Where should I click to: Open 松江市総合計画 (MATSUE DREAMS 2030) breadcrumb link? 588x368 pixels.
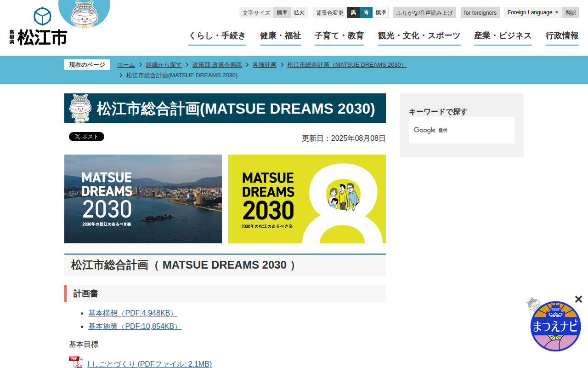(347, 65)
